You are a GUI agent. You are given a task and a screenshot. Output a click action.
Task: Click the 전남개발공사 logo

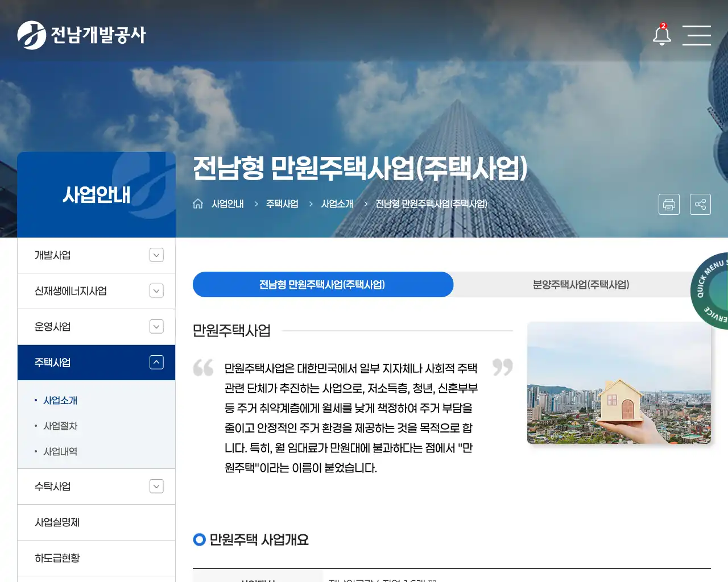click(x=81, y=35)
